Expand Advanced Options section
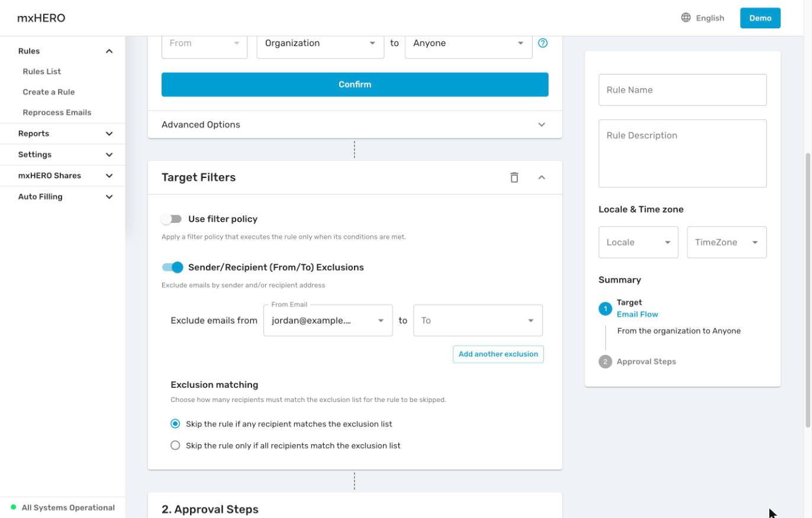Image resolution: width=812 pixels, height=518 pixels. tap(355, 125)
